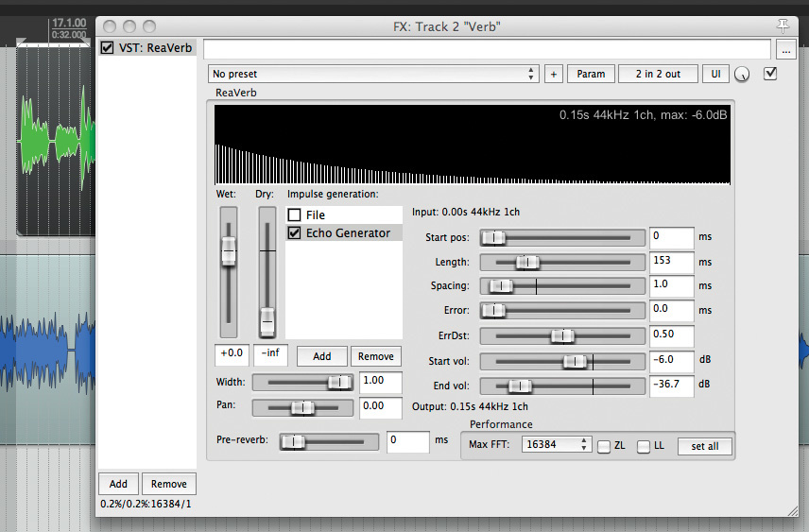Select Echo Generator in impulse list
Viewport: 809px width, 532px height.
(x=348, y=232)
